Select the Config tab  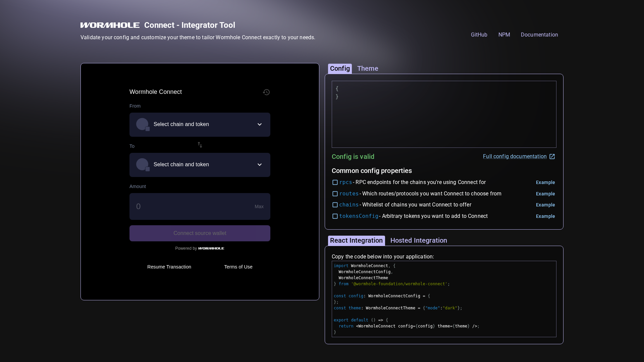[x=340, y=68]
